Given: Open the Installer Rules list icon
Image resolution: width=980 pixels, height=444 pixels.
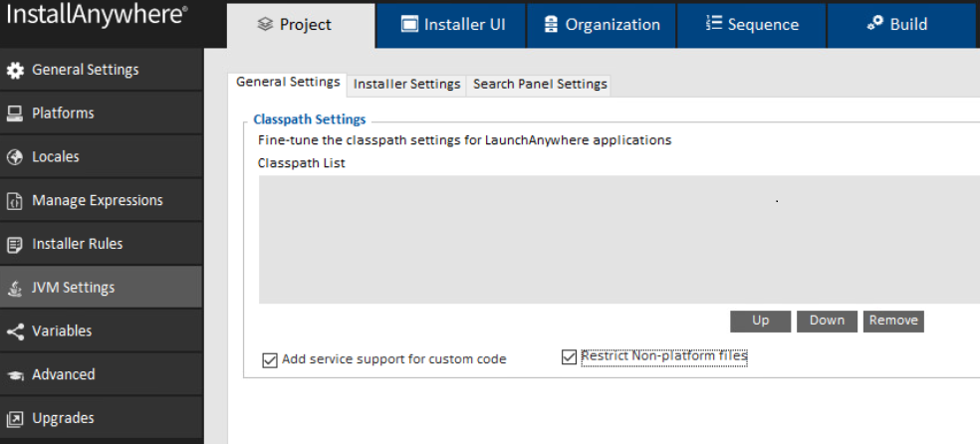Looking at the screenshot, I should [14, 244].
